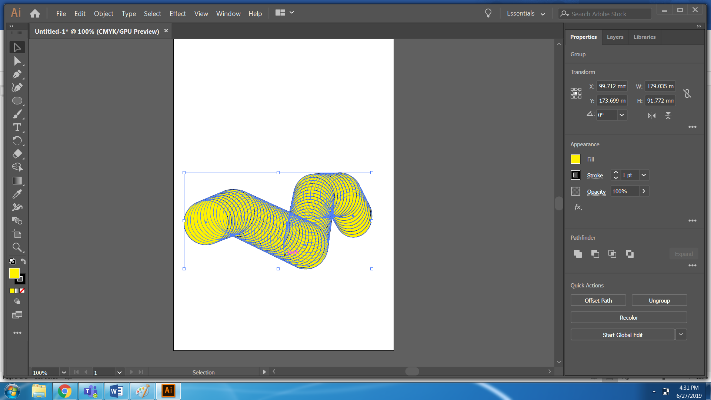Select the Eyedropper tool

[17, 193]
